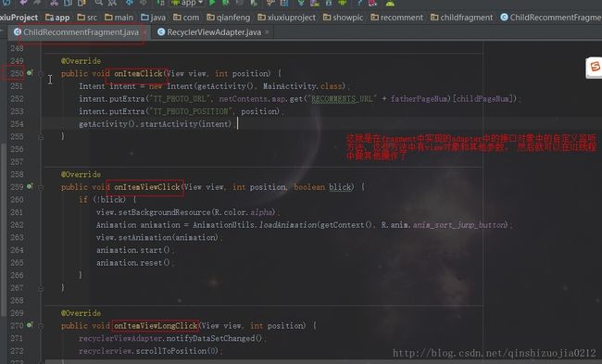The height and width of the screenshot is (364, 602).
Task: Click animation.start() on line 264
Action: [x=132, y=250]
